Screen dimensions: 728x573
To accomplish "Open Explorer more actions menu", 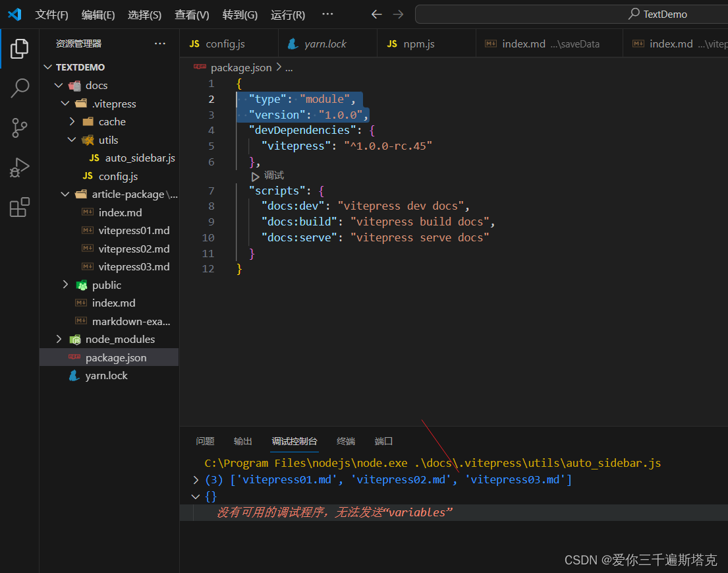I will coord(159,43).
